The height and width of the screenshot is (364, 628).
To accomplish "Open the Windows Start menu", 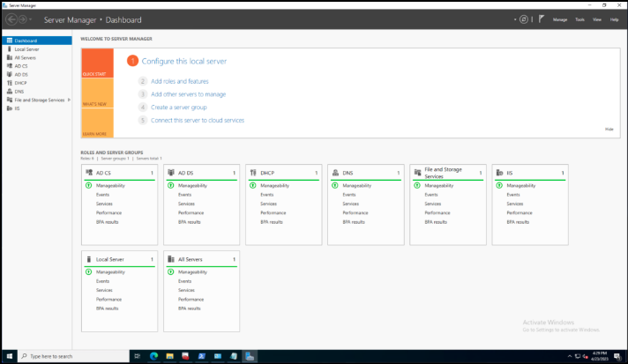I will tap(9, 356).
